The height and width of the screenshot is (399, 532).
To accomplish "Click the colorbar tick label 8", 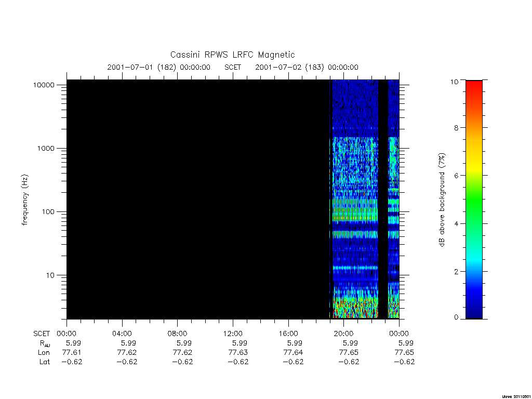I will click(x=456, y=128).
